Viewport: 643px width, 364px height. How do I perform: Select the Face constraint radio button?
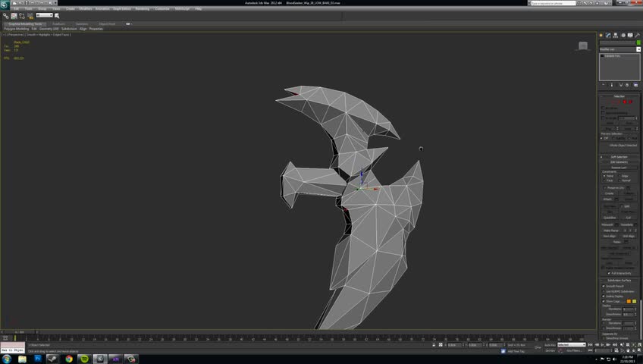click(x=604, y=180)
